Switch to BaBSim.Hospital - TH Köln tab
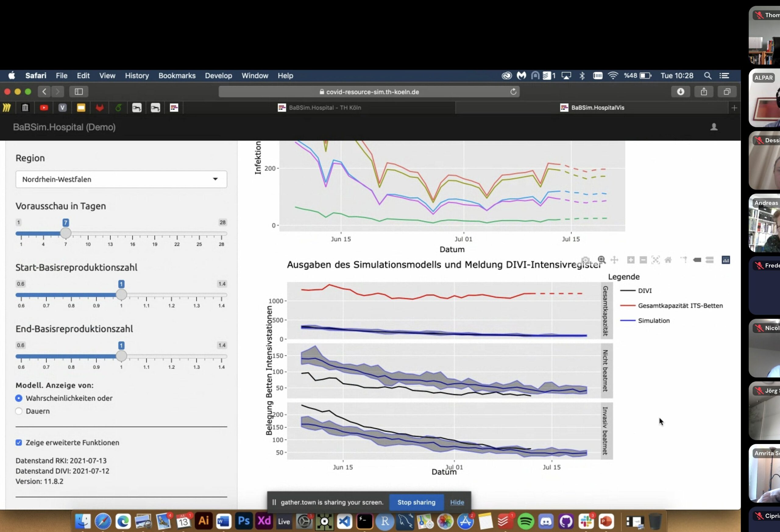The height and width of the screenshot is (532, 780). [319, 108]
